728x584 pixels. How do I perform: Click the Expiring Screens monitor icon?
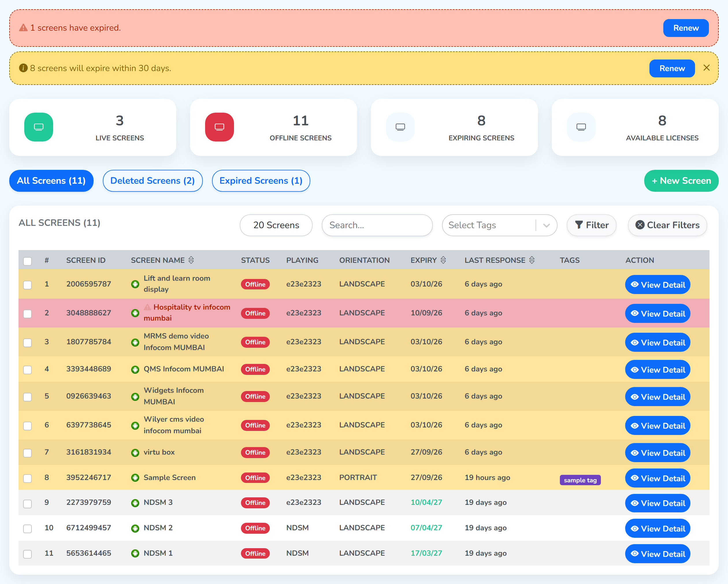click(400, 127)
